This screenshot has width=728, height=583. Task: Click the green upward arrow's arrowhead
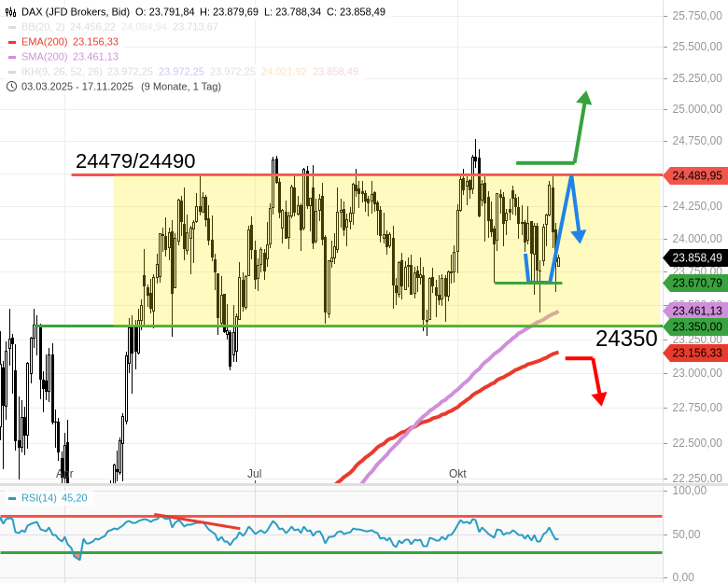click(584, 99)
